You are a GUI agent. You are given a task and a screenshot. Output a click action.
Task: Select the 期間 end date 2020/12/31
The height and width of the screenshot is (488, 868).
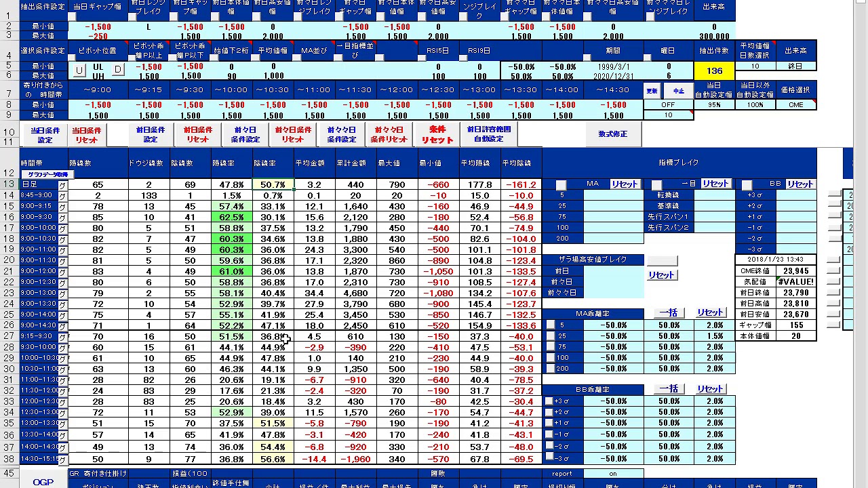click(x=613, y=77)
